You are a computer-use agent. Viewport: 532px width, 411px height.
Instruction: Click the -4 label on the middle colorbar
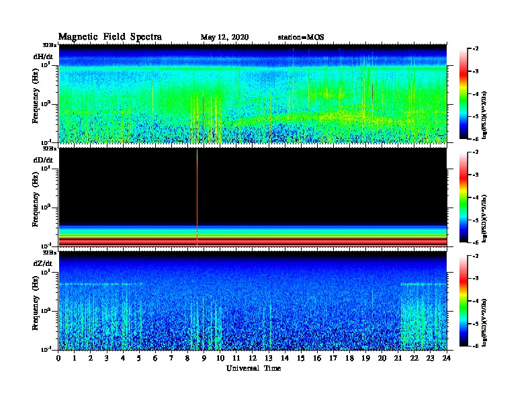click(x=476, y=197)
